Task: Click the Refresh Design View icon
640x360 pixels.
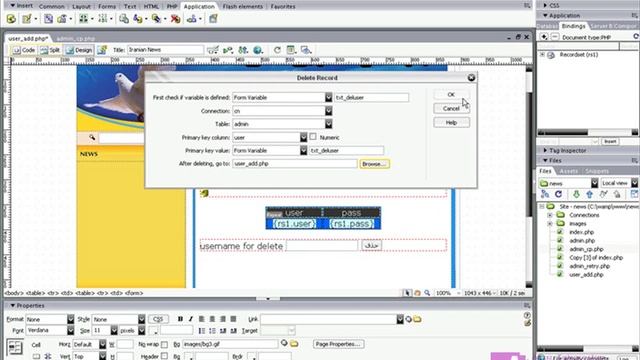Action: click(277, 50)
